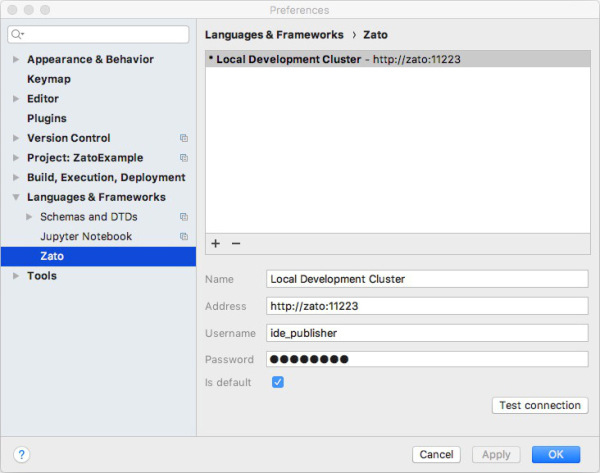Viewport: 600px width, 473px height.
Task: Click Build, Execution, Deployment label
Action: point(106,178)
